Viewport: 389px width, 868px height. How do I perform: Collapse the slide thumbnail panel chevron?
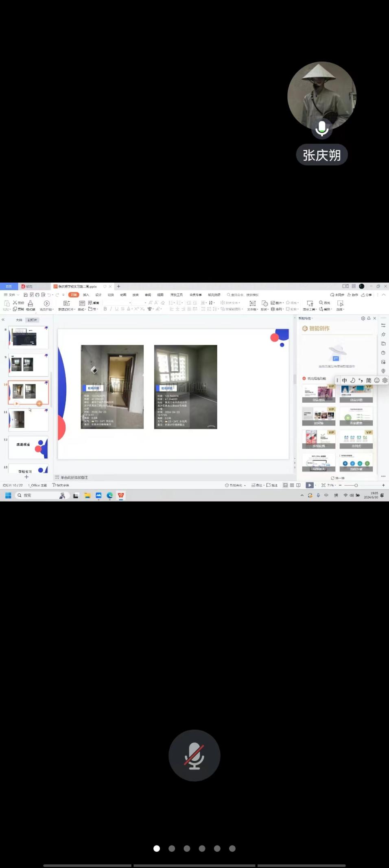click(3, 320)
